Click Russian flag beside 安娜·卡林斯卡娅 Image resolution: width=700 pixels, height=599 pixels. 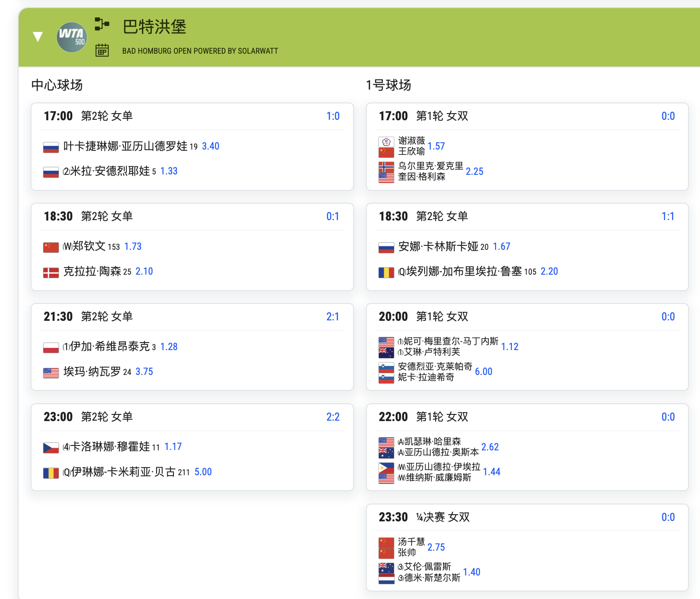tap(386, 247)
